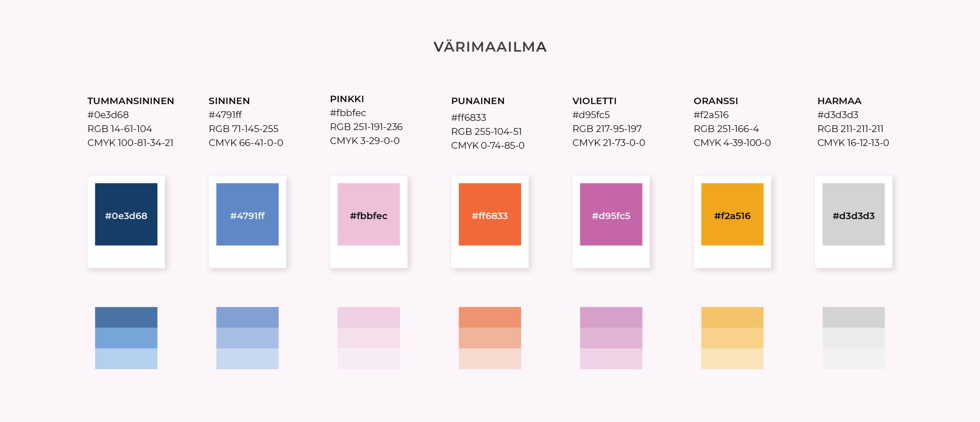Click the VÄRIMAAILMA page title
This screenshot has height=422, width=980.
coord(490,47)
